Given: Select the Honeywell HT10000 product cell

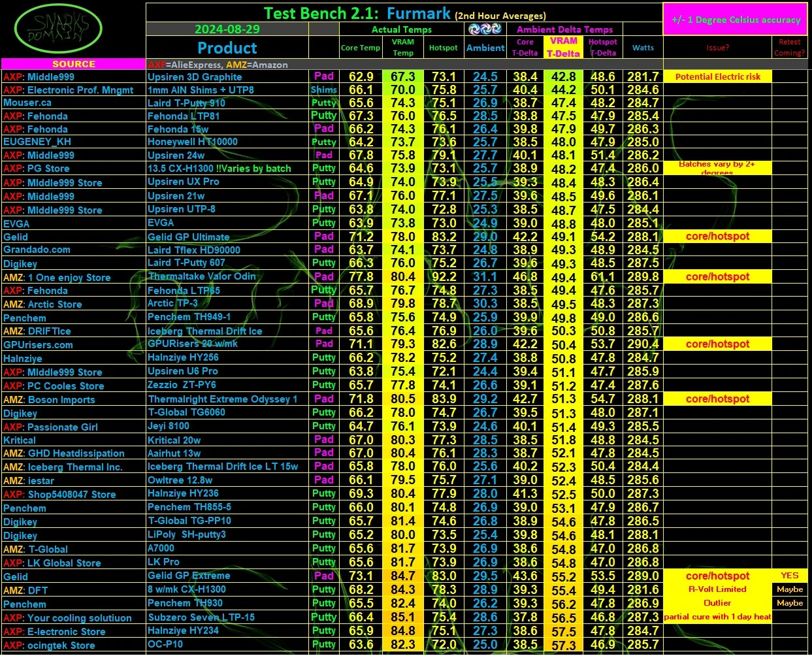Looking at the screenshot, I should [x=227, y=141].
